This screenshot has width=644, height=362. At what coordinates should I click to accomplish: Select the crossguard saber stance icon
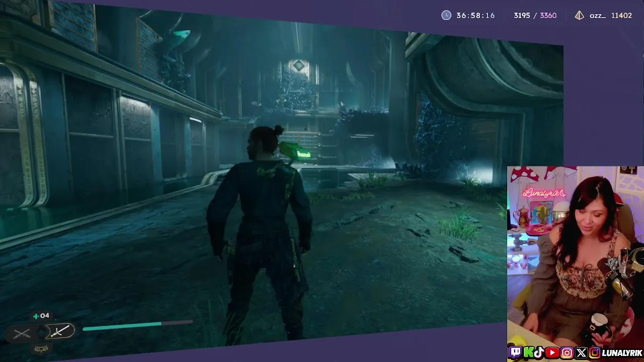tap(60, 331)
